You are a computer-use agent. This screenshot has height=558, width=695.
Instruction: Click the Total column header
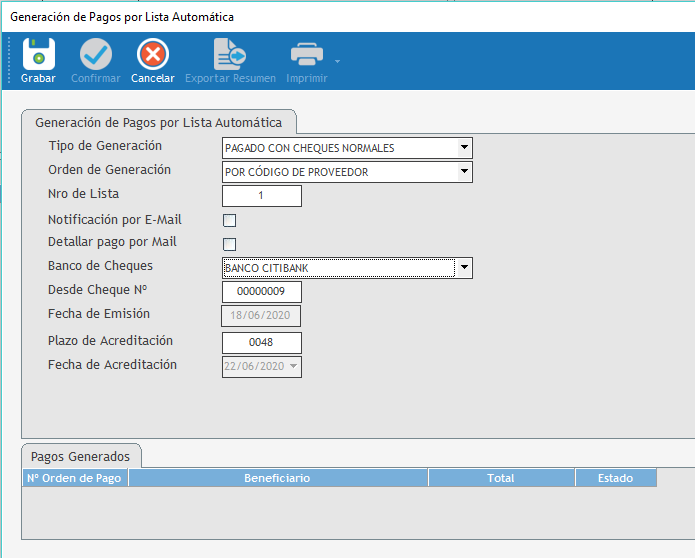click(x=501, y=478)
